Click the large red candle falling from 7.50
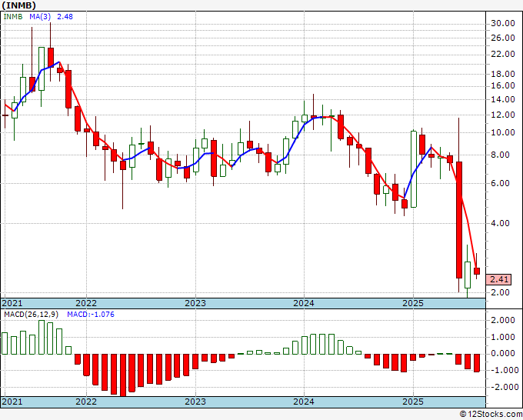Image resolution: width=523 pixels, height=420 pixels. pyautogui.click(x=459, y=220)
